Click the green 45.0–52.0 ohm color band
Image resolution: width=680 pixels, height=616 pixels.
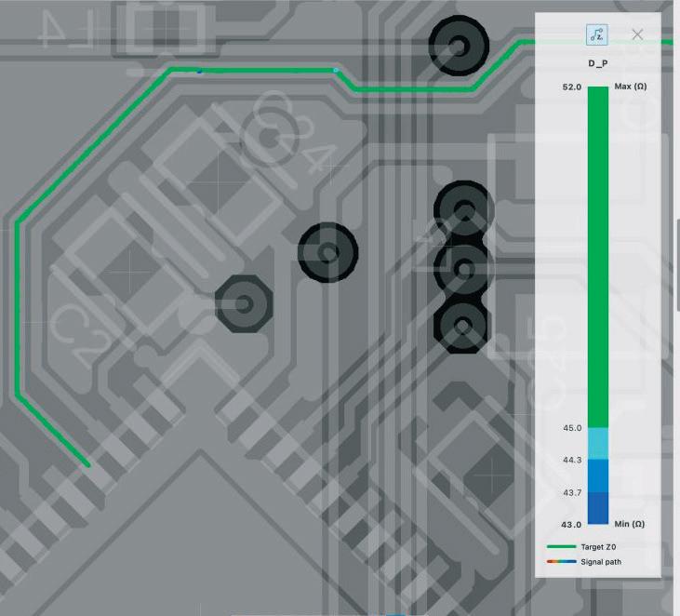(598, 257)
